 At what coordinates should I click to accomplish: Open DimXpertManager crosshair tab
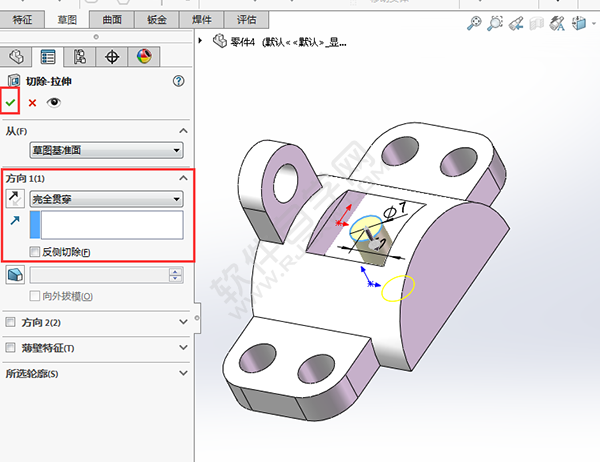pos(112,57)
